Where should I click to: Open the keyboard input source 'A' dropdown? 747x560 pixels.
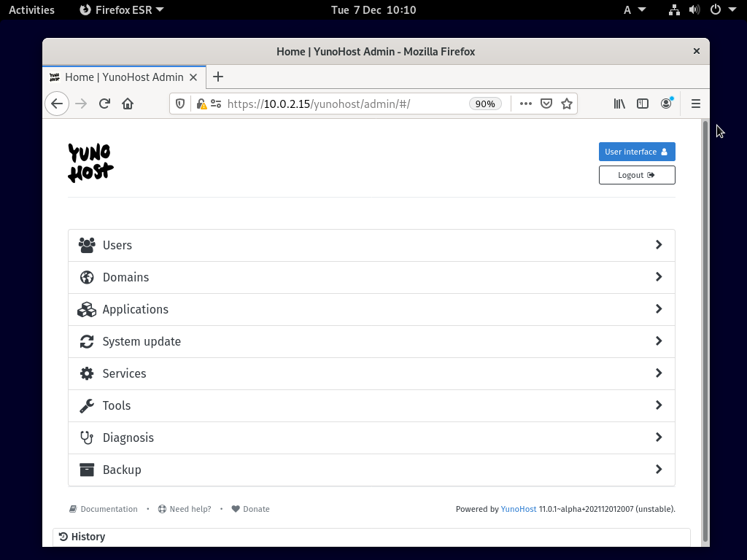pyautogui.click(x=635, y=10)
